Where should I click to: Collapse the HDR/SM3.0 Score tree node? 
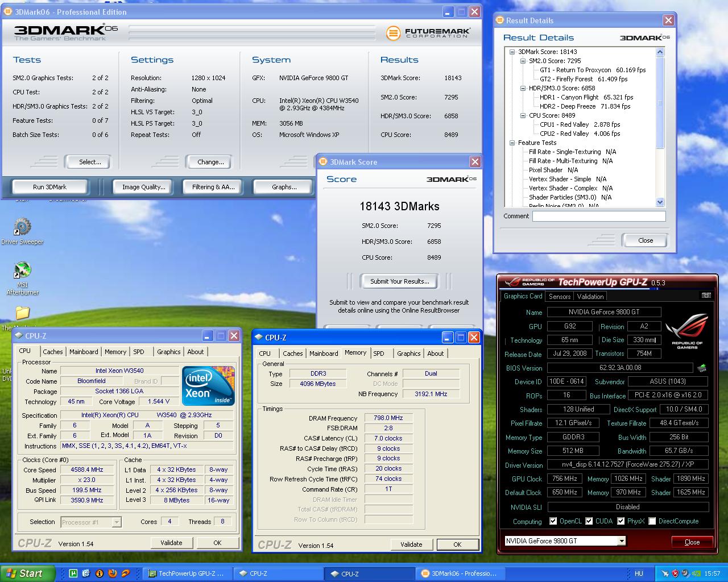pos(523,88)
